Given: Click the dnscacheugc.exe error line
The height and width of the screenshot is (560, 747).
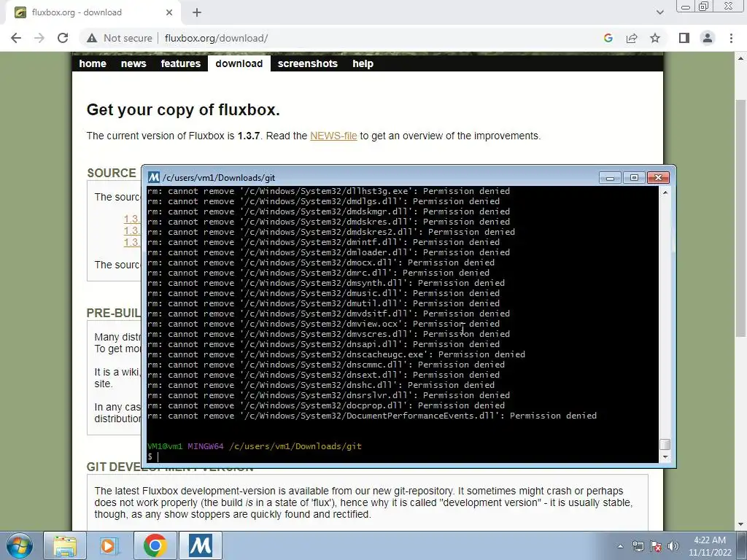Looking at the screenshot, I should 336,355.
